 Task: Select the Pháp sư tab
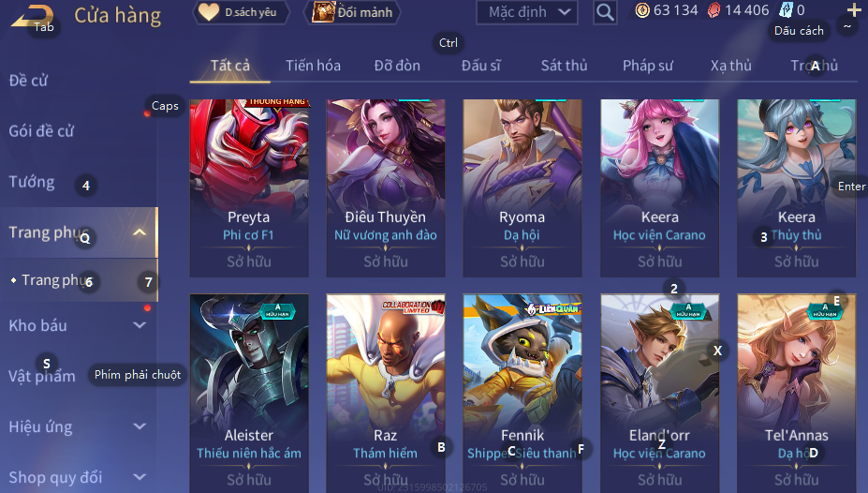pos(648,66)
